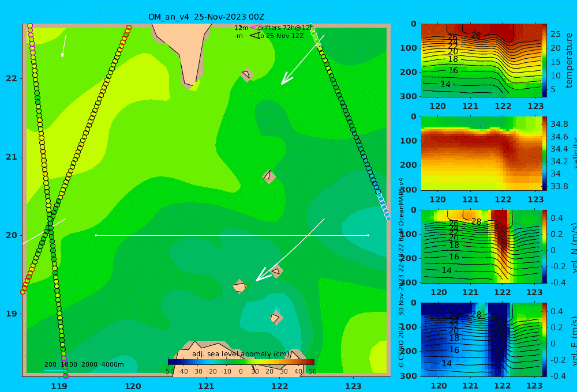Click latitude tick 22 on the main map
Image resolution: width=577 pixels, height=392 pixels.
(12, 78)
